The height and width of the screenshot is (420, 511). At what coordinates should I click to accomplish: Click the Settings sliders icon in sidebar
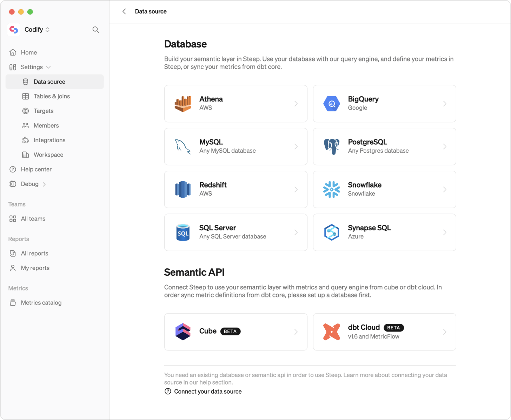(13, 67)
